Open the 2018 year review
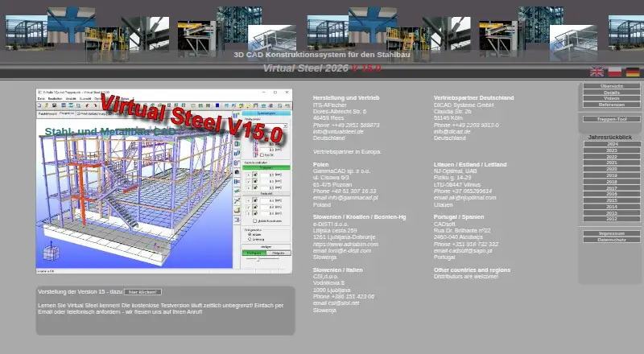 point(612,182)
